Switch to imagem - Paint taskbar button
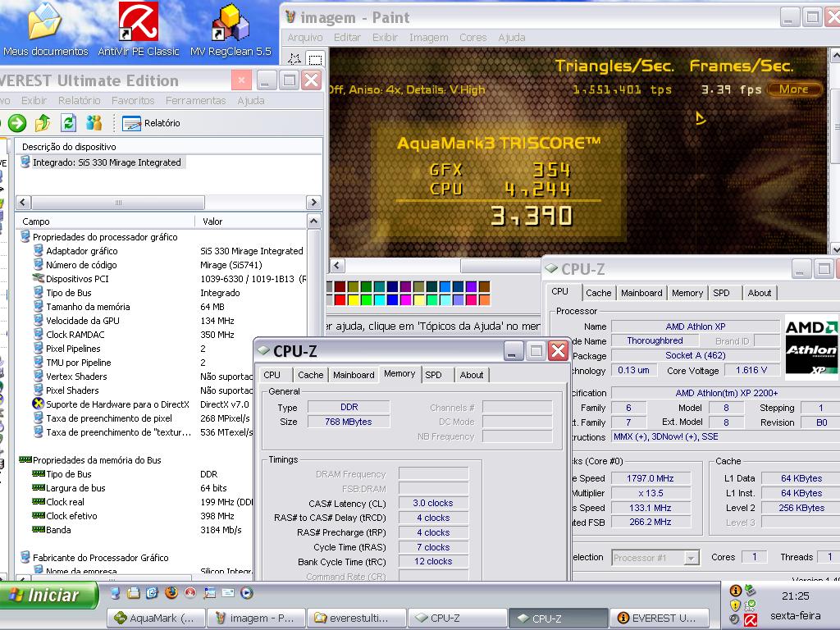 255,619
